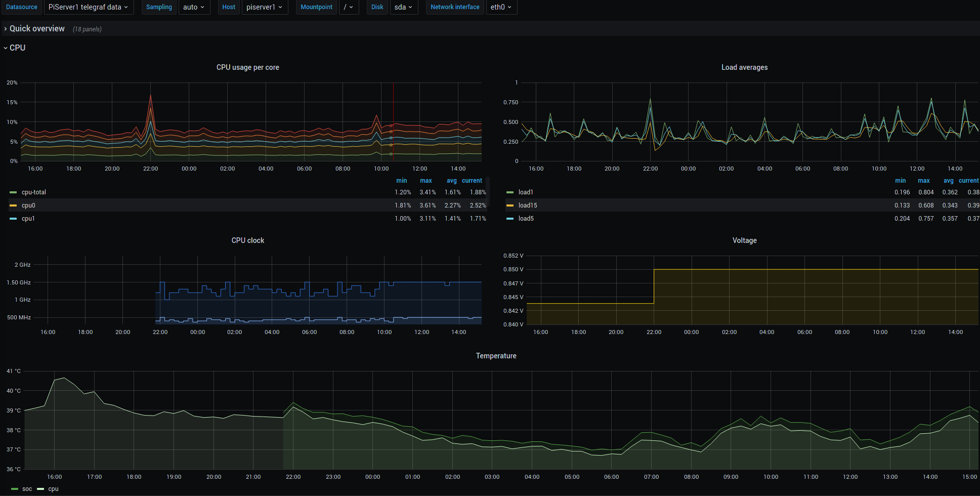Click the cpu0 yellow legend swatch
This screenshot has width=980, height=496.
tap(13, 205)
